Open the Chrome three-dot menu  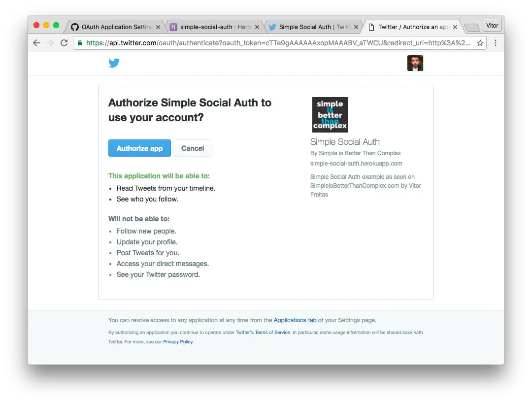496,43
